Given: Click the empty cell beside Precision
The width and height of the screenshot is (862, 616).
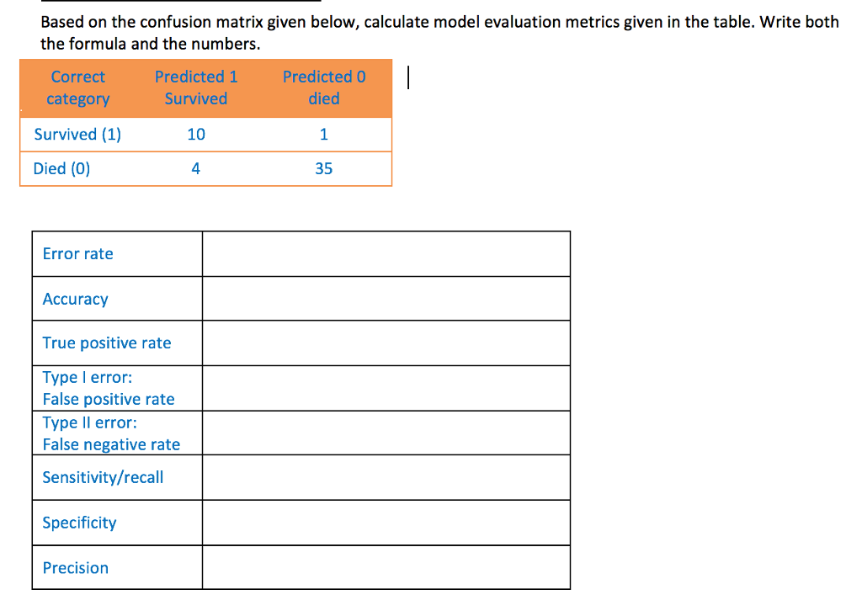Looking at the screenshot, I should (x=386, y=568).
